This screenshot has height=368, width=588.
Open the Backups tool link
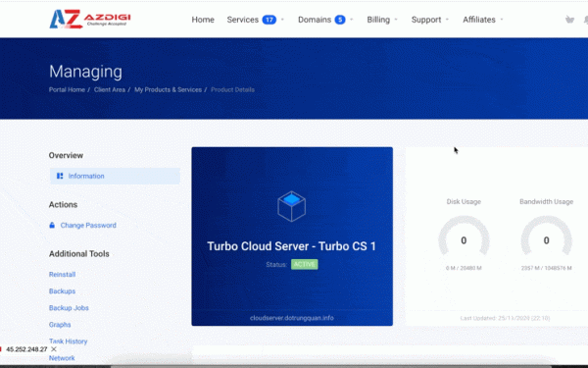[62, 291]
